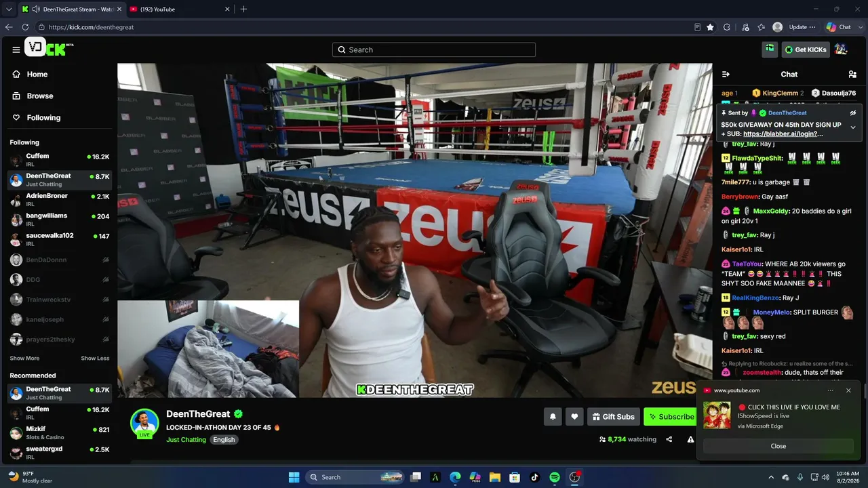Screen dimensions: 868x488
Task: Click the green Subscribe button
Action: pyautogui.click(x=671, y=417)
